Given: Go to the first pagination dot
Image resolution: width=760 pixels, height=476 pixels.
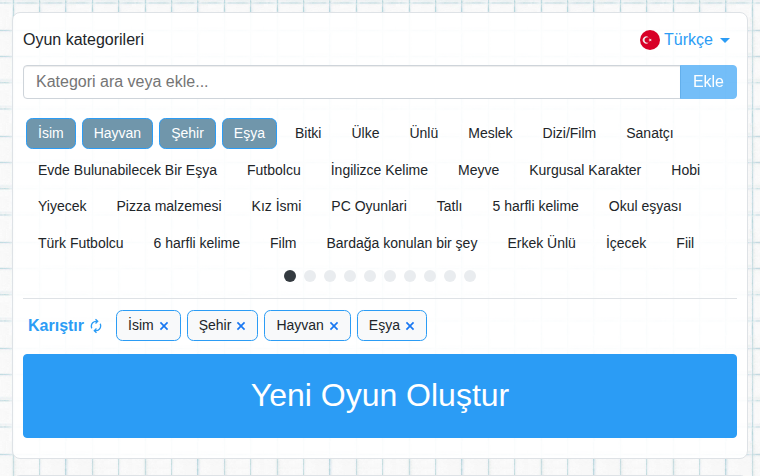Looking at the screenshot, I should [x=290, y=276].
